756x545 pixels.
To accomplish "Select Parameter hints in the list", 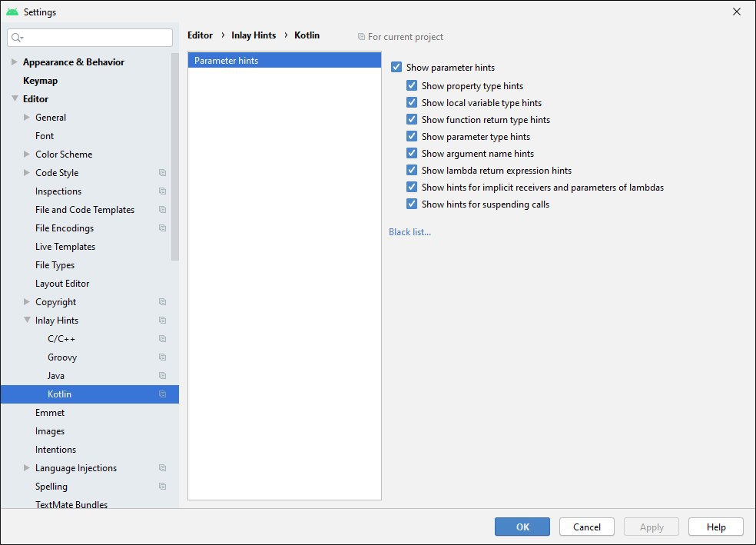I will click(x=284, y=60).
